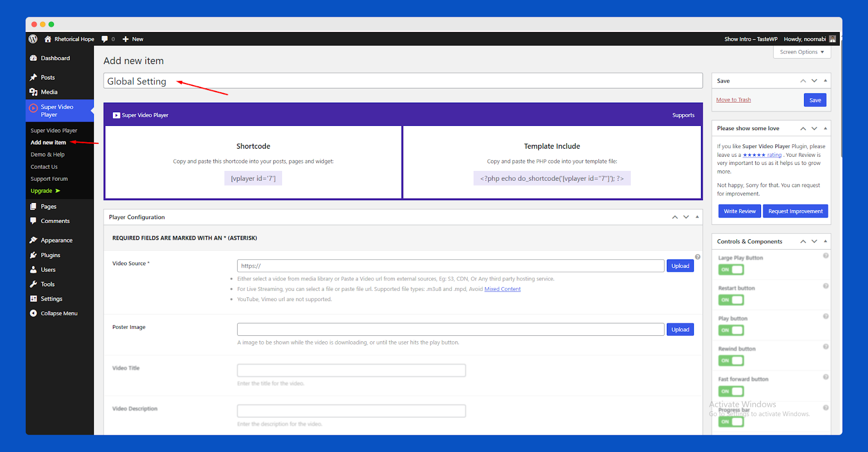868x452 pixels.
Task: Click the Users person icon
Action: 34,270
